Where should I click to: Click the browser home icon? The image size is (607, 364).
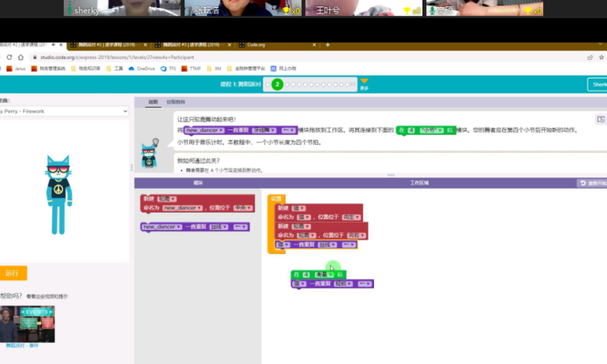click(x=21, y=57)
